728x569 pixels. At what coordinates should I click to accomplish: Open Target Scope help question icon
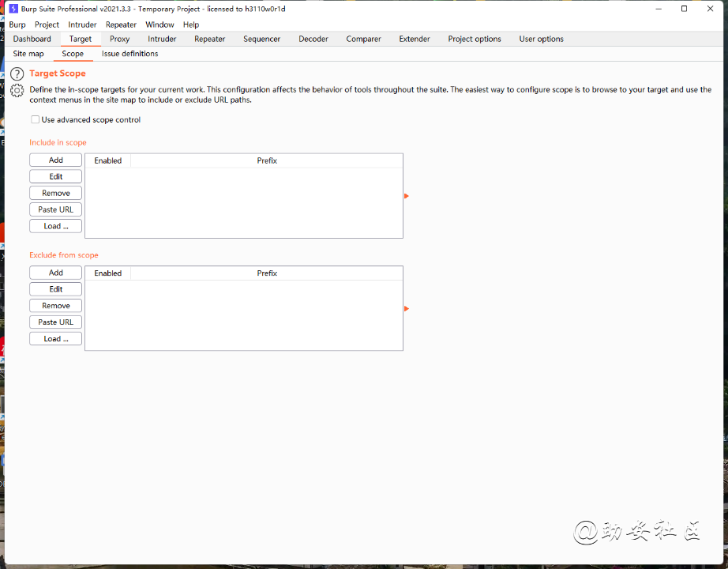(x=17, y=73)
